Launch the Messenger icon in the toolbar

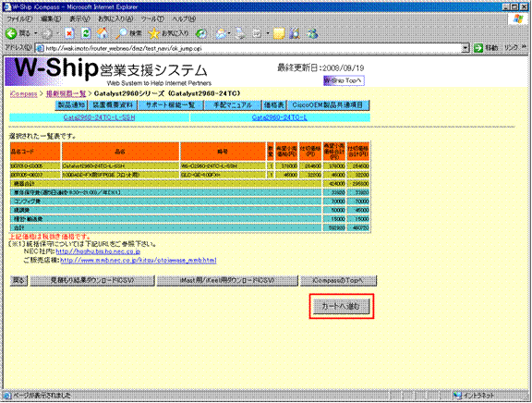(x=312, y=33)
